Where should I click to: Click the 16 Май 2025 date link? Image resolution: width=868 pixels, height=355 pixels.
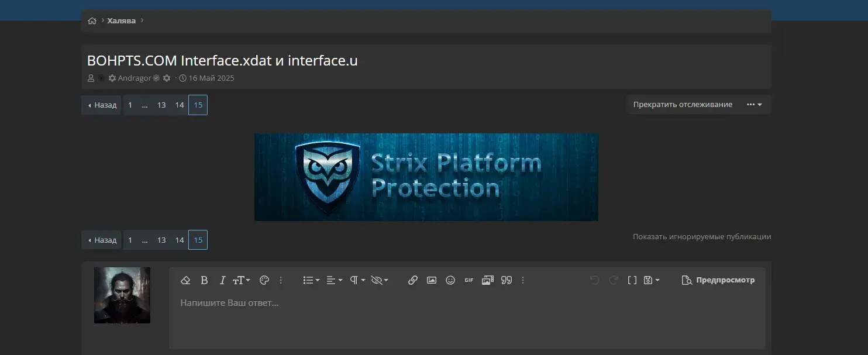(x=211, y=78)
